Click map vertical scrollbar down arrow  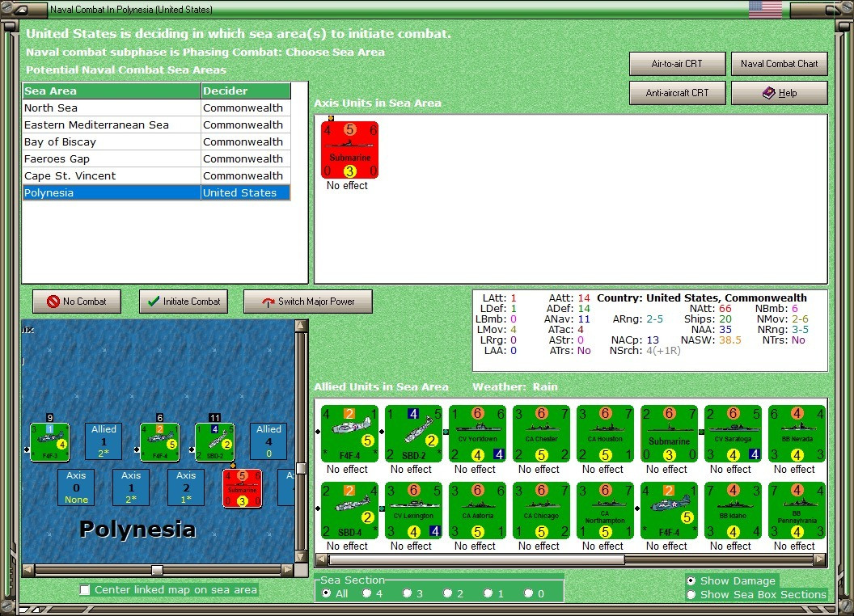tap(301, 557)
